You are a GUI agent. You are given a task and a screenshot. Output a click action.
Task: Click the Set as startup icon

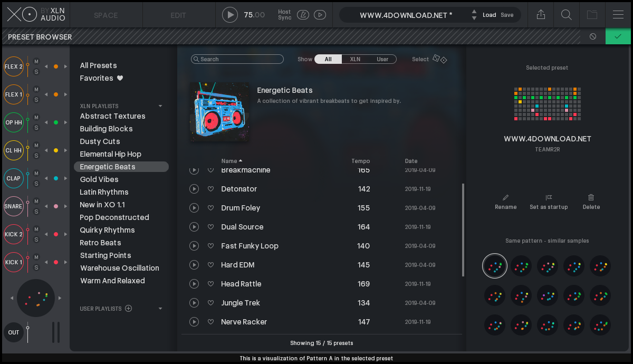[x=549, y=197]
